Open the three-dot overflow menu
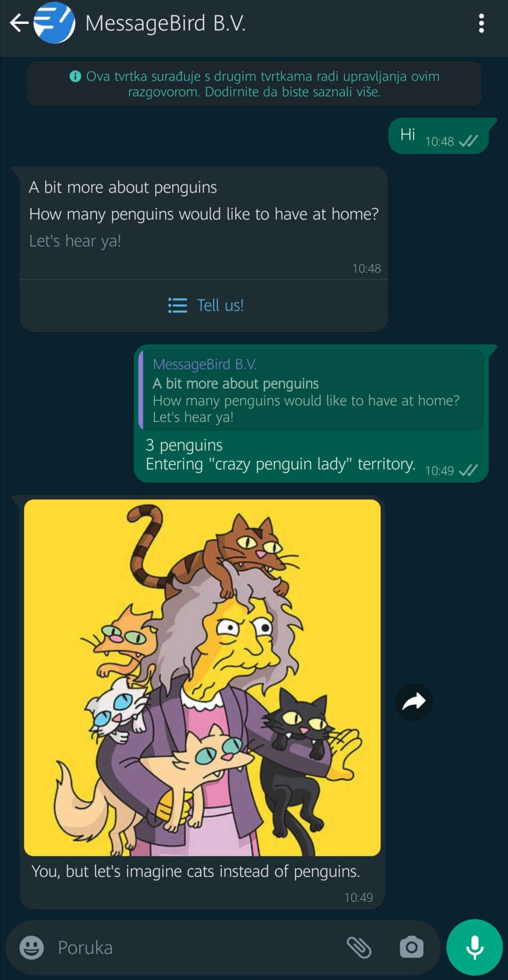This screenshot has height=980, width=508. click(481, 23)
